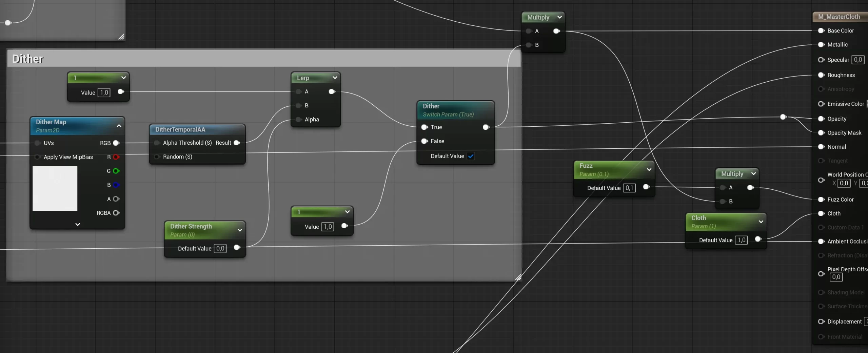This screenshot has width=868, height=353.
Task: Click the Dither Strength output pin
Action: [237, 247]
